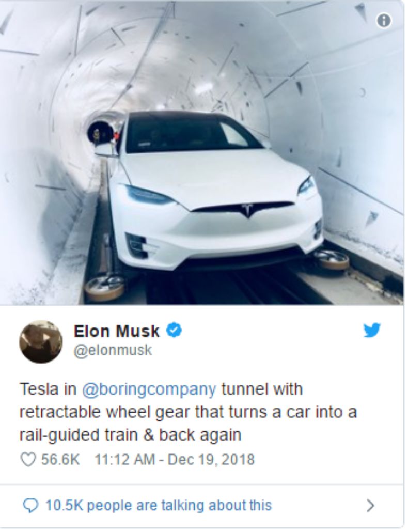408x532 pixels.
Task: Open Elon Musk's profile avatar
Action: [x=41, y=342]
